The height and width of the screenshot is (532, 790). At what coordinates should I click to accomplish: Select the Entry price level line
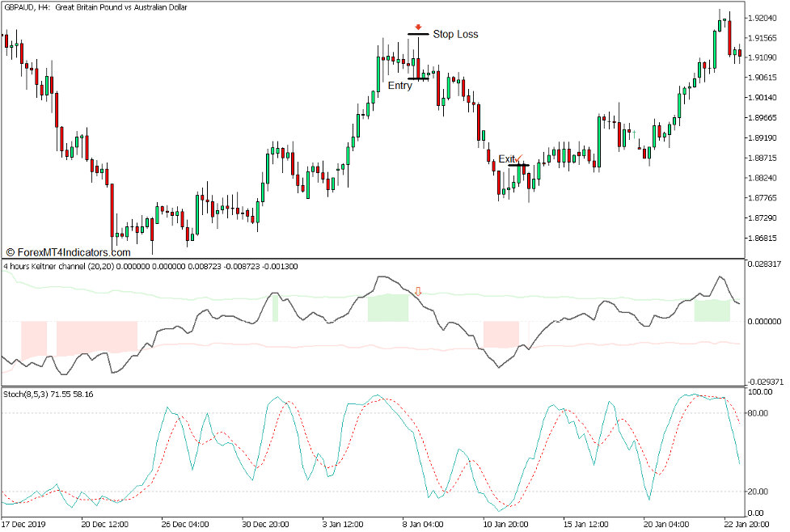418,79
